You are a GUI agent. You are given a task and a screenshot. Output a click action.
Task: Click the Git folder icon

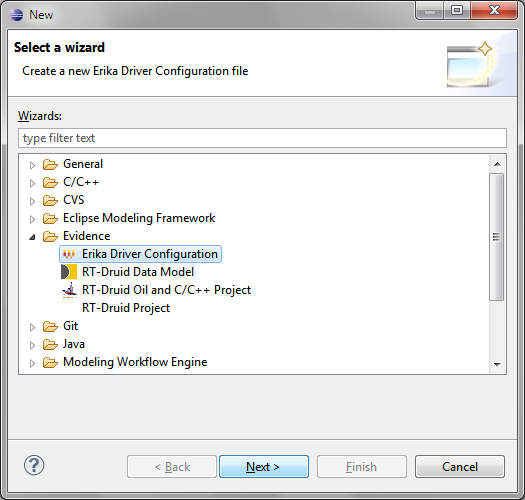(50, 326)
